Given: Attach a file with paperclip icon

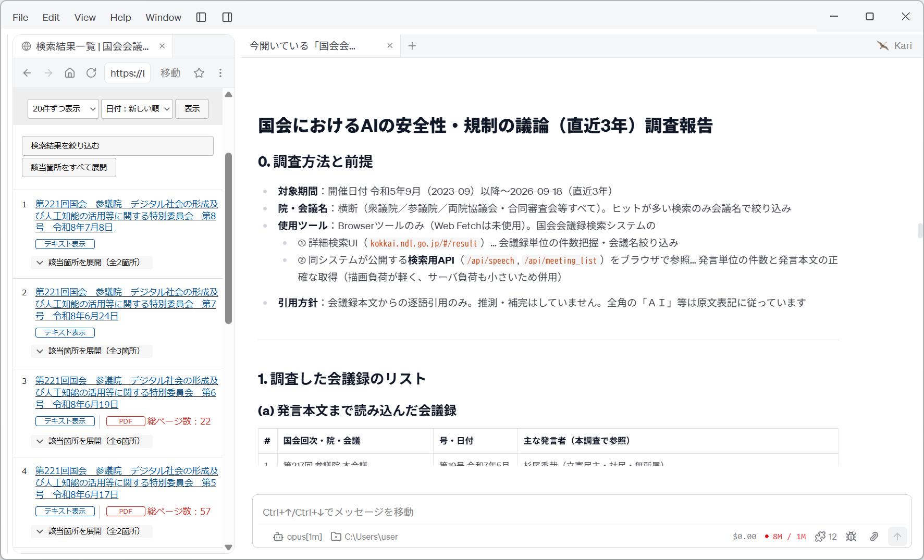Looking at the screenshot, I should coord(874,537).
